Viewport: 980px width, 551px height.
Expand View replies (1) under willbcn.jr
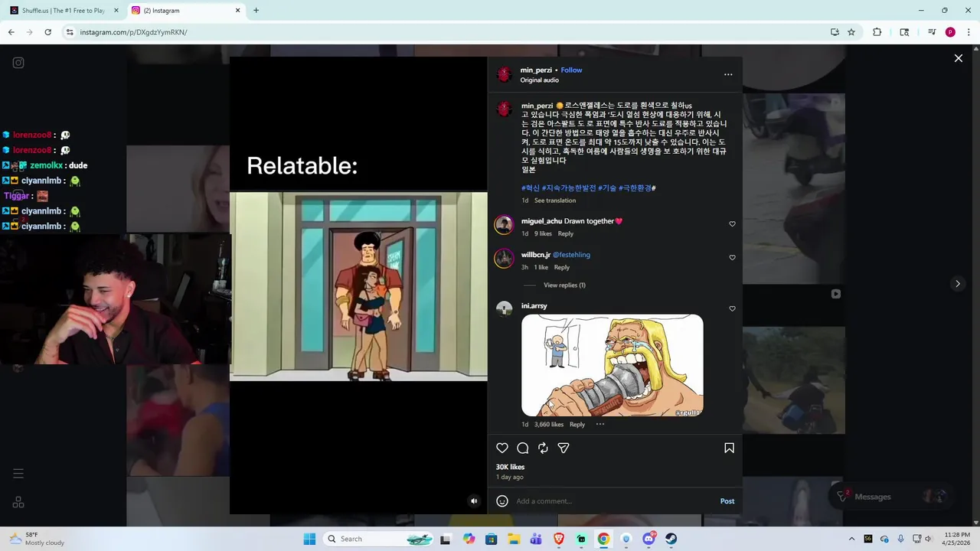click(x=564, y=285)
